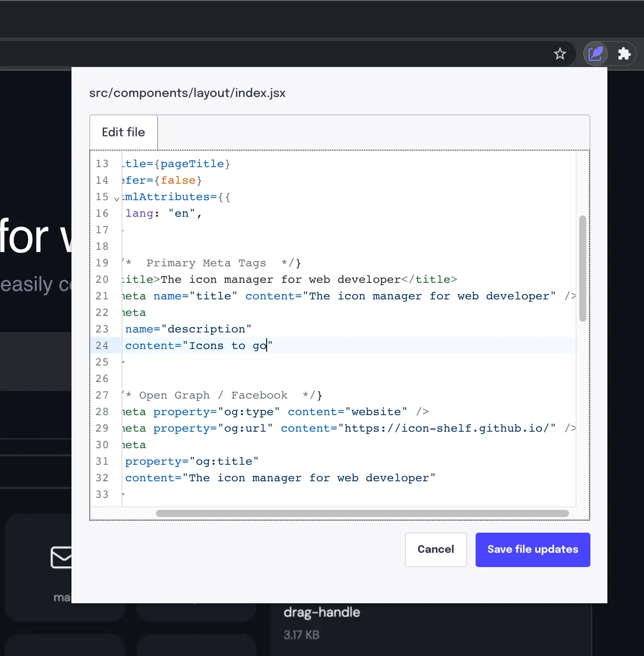Click line number 13 in gutter

(x=102, y=164)
